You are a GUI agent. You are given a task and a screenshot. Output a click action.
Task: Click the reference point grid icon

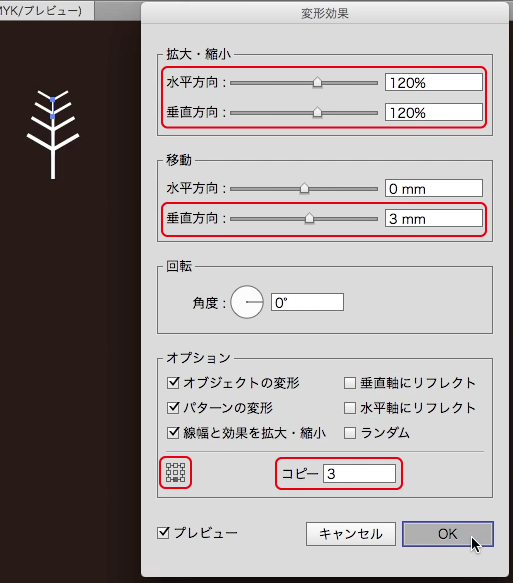[175, 473]
